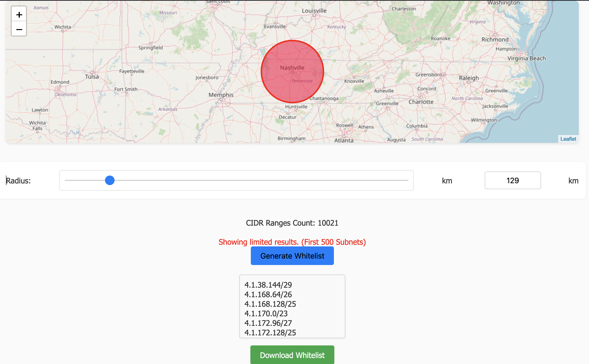Click Virginia Beach label on map
The width and height of the screenshot is (589, 364).
[526, 58]
